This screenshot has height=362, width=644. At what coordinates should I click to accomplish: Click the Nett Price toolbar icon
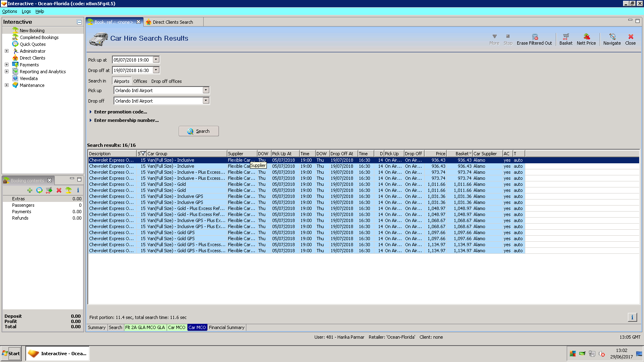[x=586, y=37]
